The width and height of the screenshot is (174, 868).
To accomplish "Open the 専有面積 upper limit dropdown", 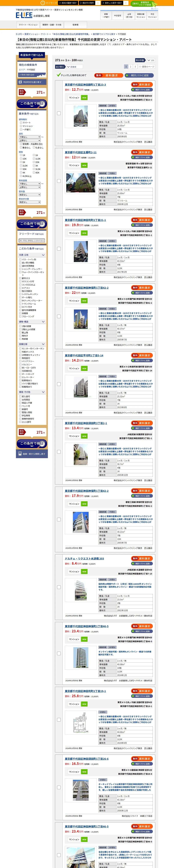I will coord(30,187).
